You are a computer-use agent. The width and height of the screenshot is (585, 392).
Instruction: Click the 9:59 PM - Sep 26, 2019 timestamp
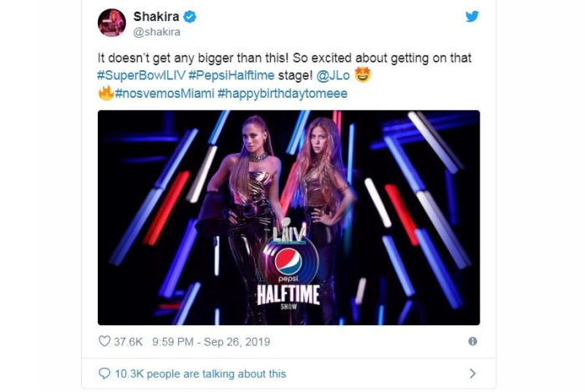click(211, 342)
